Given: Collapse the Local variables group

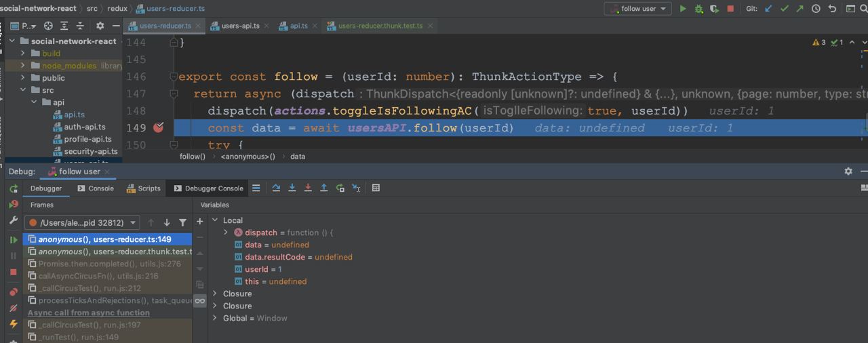Looking at the screenshot, I should [x=215, y=220].
